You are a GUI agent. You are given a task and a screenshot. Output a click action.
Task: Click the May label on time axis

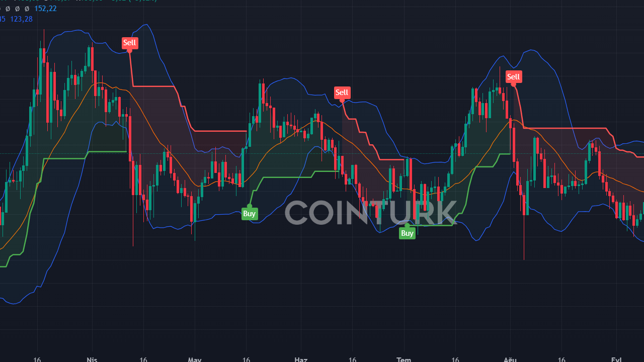195,360
